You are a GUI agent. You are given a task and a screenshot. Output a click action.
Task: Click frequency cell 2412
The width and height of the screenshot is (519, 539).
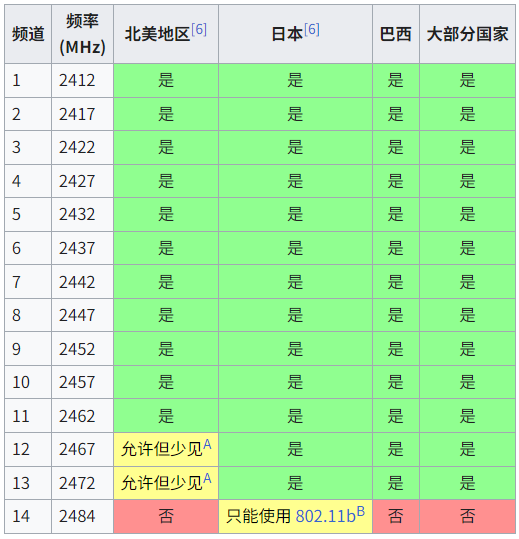(x=82, y=80)
